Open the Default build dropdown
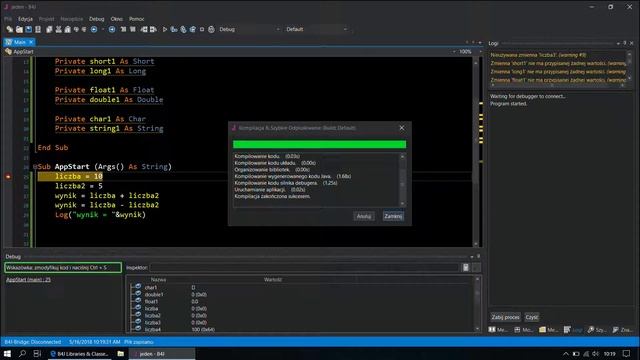The height and width of the screenshot is (360, 640). click(316, 29)
